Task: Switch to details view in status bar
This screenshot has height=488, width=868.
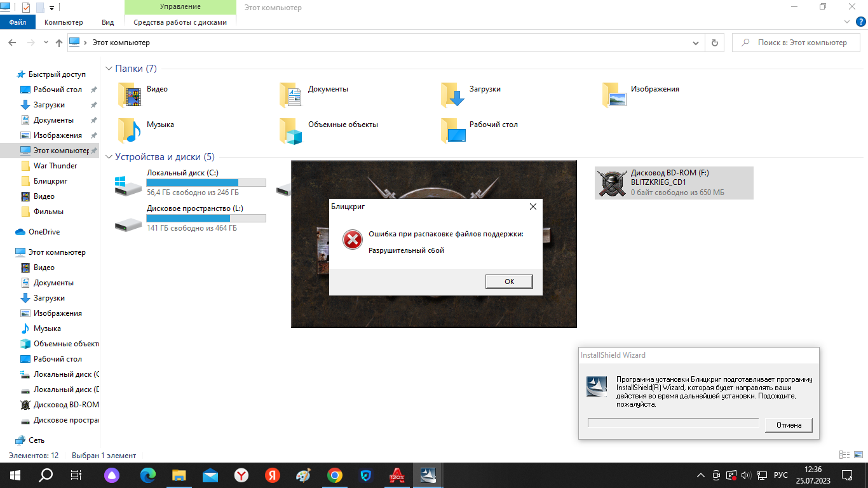Action: coord(843,455)
